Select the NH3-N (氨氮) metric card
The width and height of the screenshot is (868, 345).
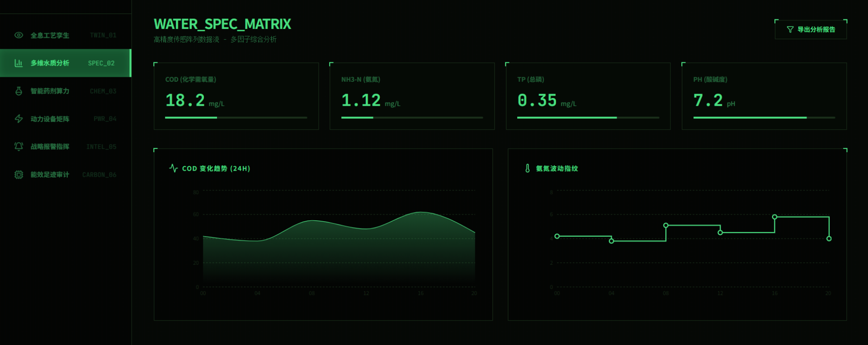(411, 96)
